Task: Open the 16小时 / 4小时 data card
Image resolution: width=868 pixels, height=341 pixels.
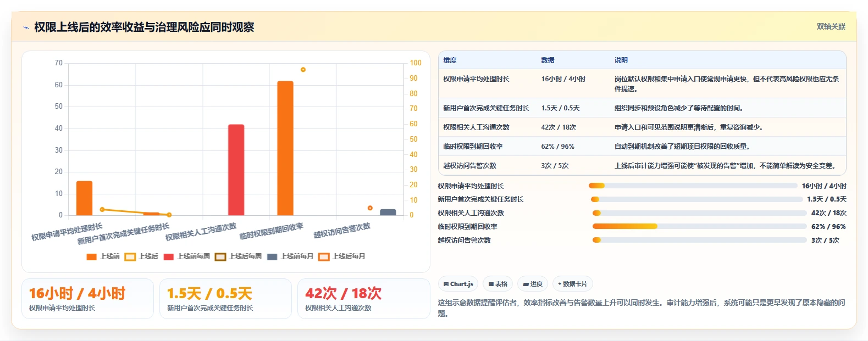Action: tap(87, 299)
